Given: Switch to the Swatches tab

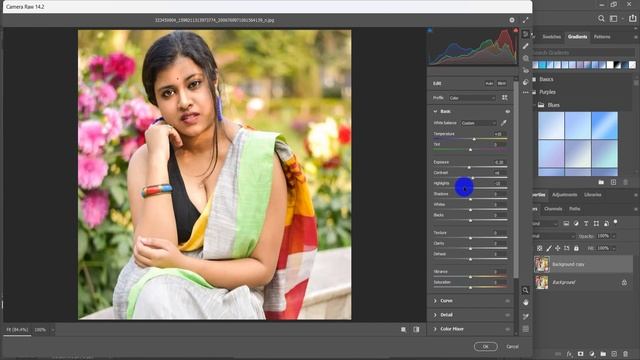Looking at the screenshot, I should tap(551, 37).
